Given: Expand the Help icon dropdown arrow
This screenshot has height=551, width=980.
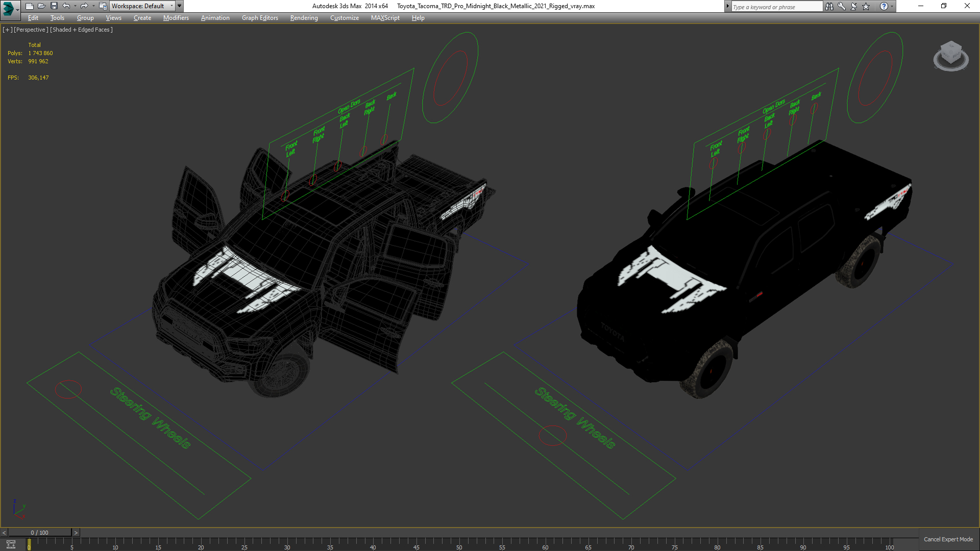Looking at the screenshot, I should [892, 6].
